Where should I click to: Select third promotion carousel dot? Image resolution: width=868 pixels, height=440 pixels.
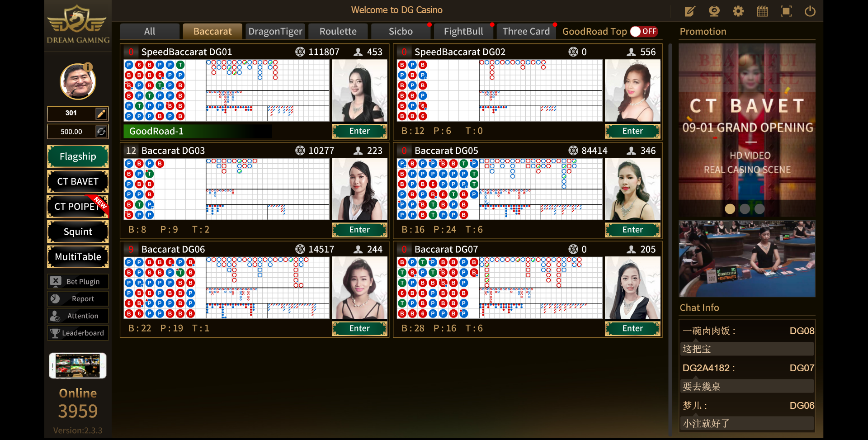pos(759,209)
